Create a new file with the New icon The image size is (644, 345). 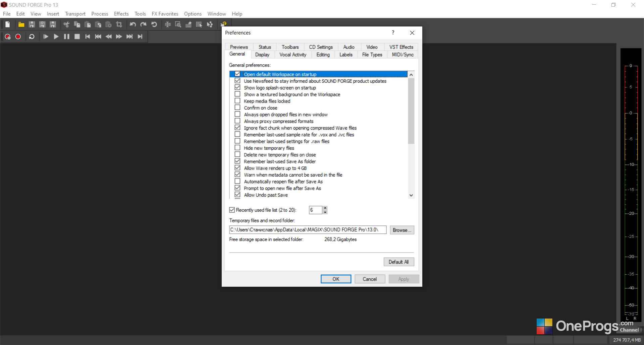[7, 24]
